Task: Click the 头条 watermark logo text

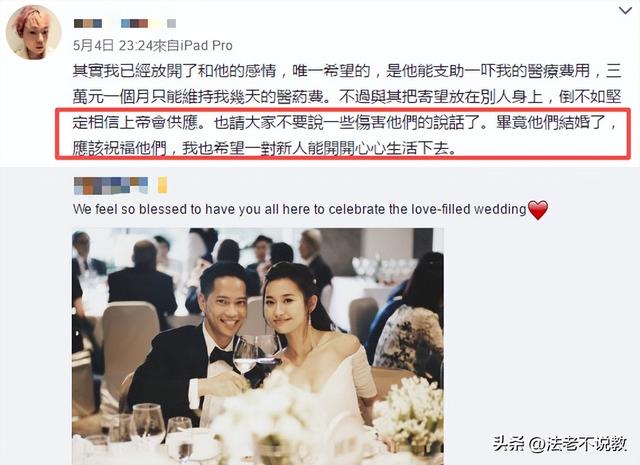Action: click(509, 444)
